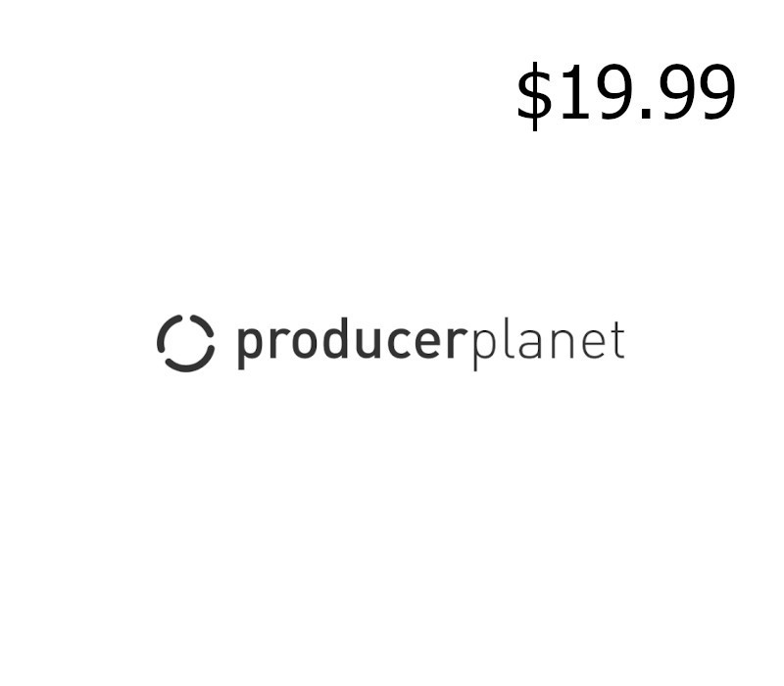This screenshot has width=784, height=686.
Task: Click the last "9" of the price
Action: pyautogui.click(x=717, y=92)
